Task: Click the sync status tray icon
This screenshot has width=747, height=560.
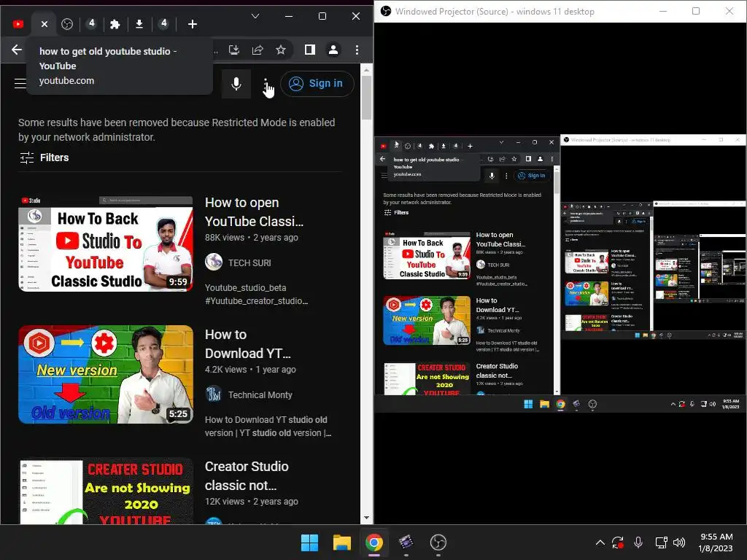Action: (619, 542)
